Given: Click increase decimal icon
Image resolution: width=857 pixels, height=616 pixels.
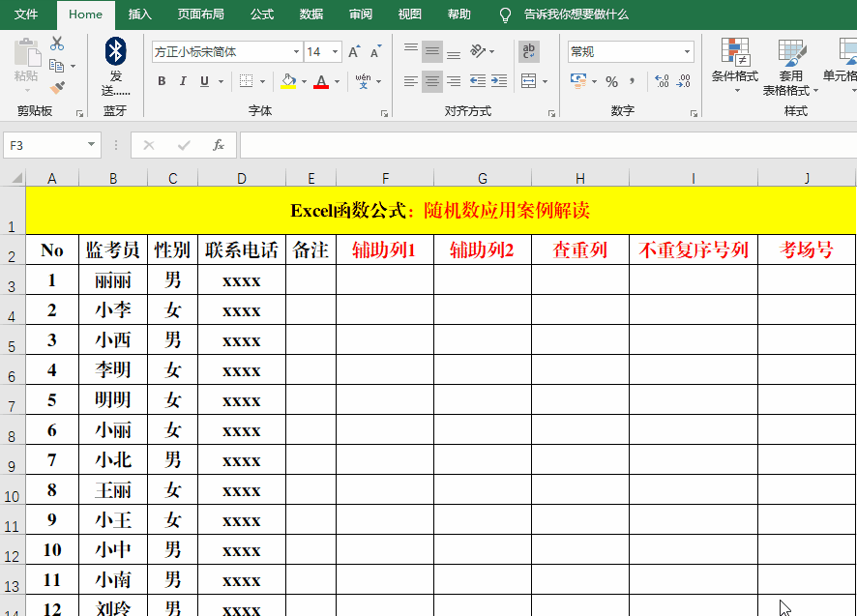Looking at the screenshot, I should point(662,81).
